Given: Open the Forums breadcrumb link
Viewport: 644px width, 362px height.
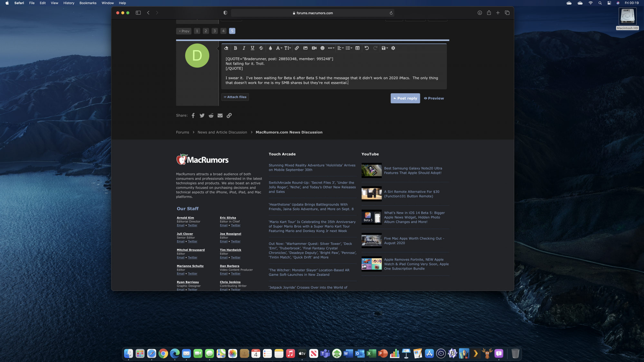Looking at the screenshot, I should coord(183,132).
